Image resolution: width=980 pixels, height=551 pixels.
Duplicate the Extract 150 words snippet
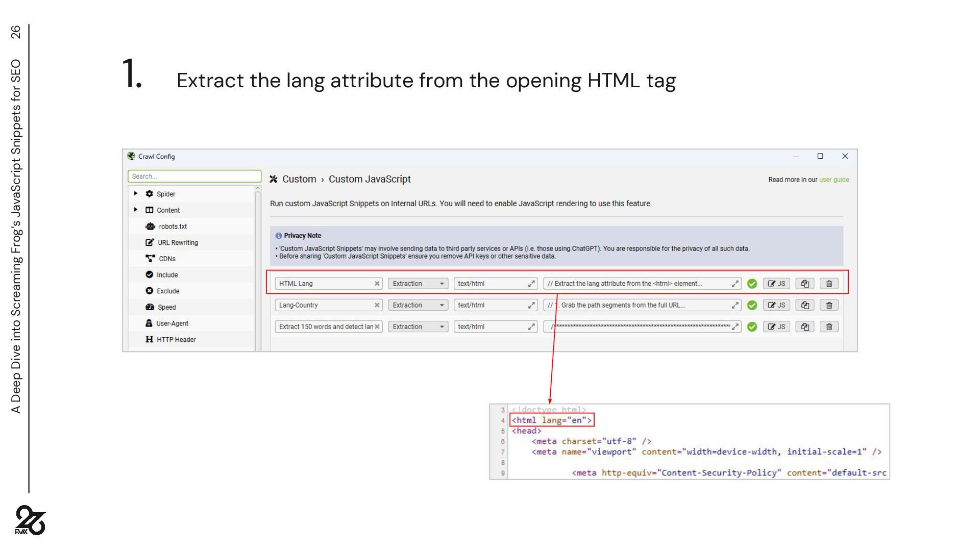click(x=805, y=327)
